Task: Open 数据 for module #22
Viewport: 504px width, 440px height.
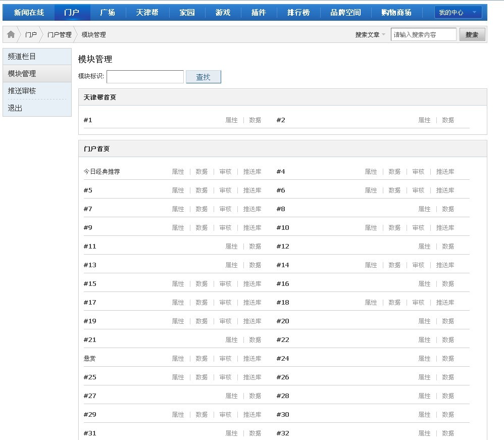Action: point(448,339)
